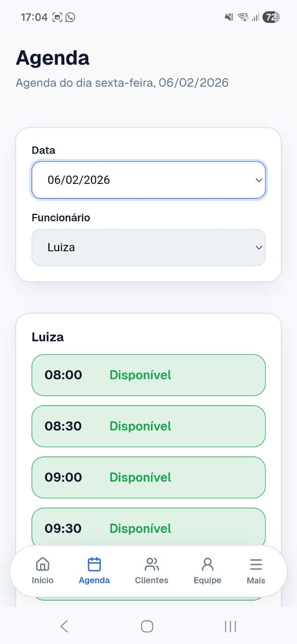Switch to the Equipe tab label

(207, 580)
